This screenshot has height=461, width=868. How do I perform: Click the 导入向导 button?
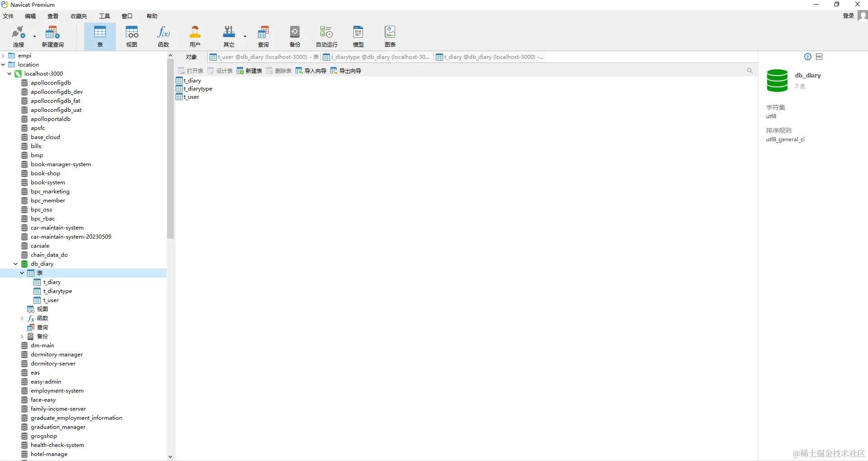coord(311,71)
